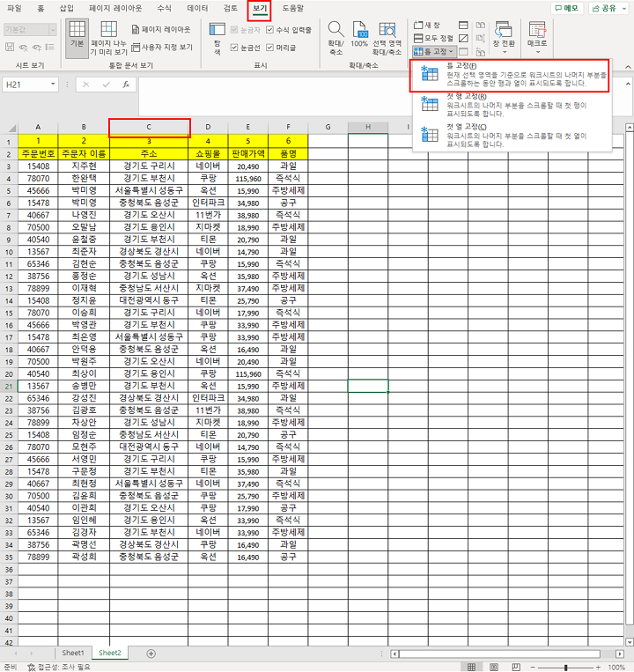Click the select all corner triangle
The height and width of the screenshot is (672, 634).
[12, 128]
